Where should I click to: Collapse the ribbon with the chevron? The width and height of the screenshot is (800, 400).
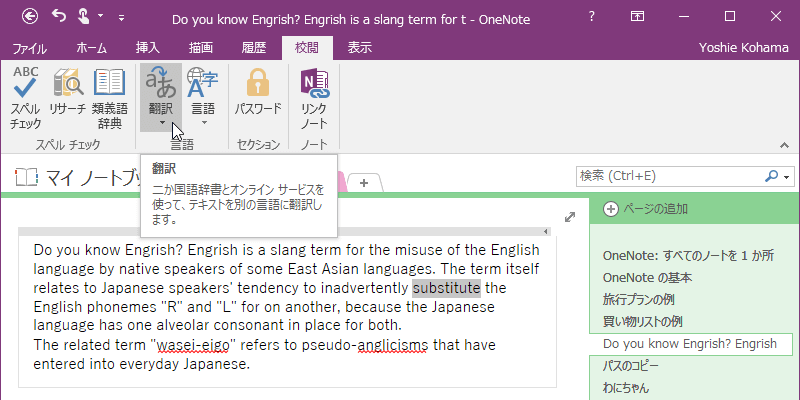pos(783,145)
